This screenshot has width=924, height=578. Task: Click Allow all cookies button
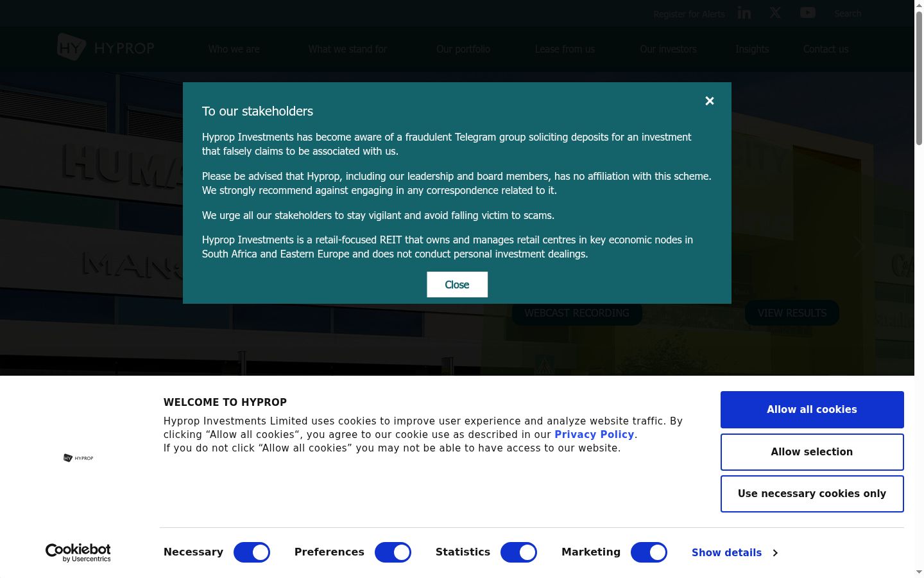(812, 410)
